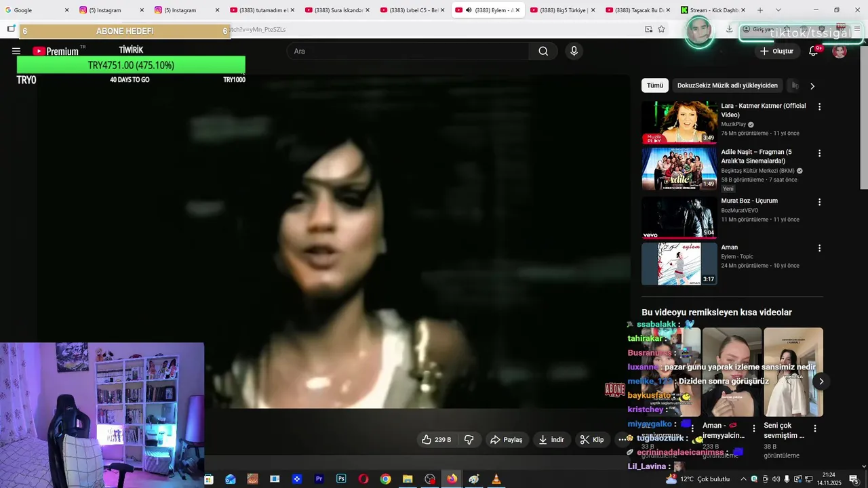Go to YouTube Premium home logo
Screen dimensions: 868x488
(56, 52)
